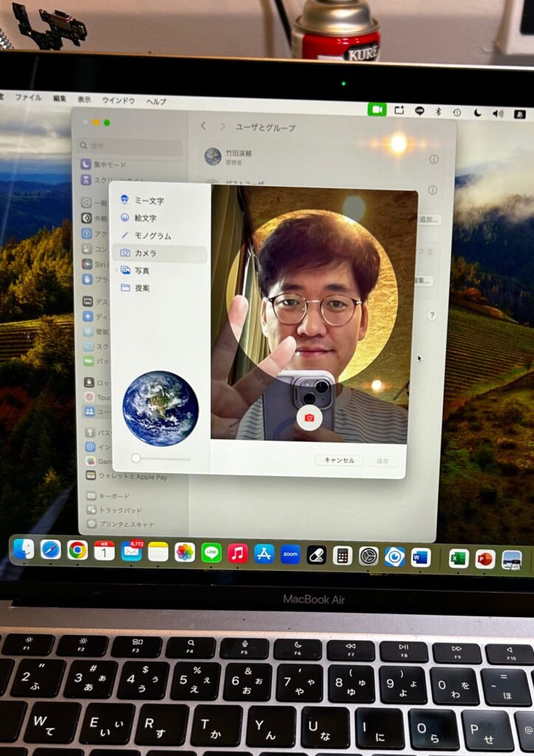The image size is (534, 756).
Task: Click the dimmed 保存 button
Action: click(x=383, y=461)
